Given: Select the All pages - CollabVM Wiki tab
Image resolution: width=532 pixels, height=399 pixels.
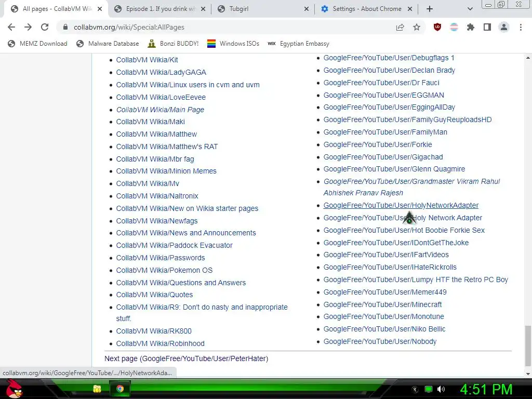Looking at the screenshot, I should click(x=56, y=9).
